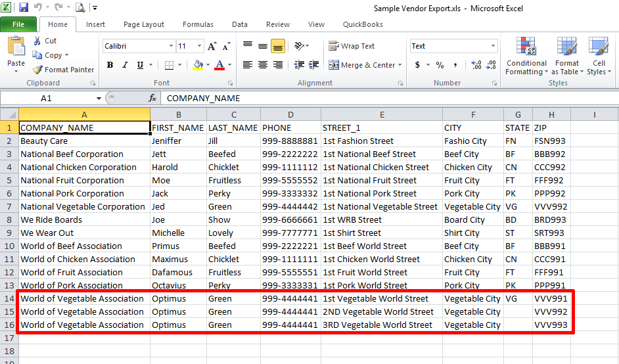
Task: Click the Cut scissors icon
Action: tap(37, 41)
